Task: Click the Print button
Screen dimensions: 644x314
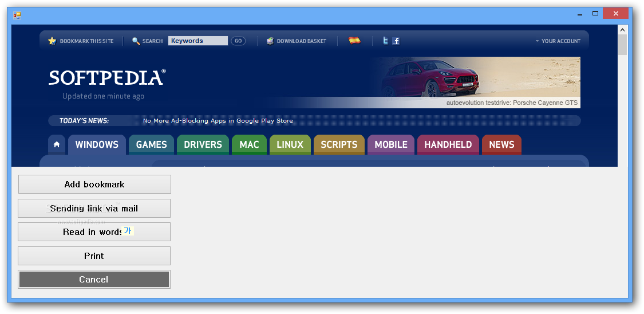Action: pos(94,256)
